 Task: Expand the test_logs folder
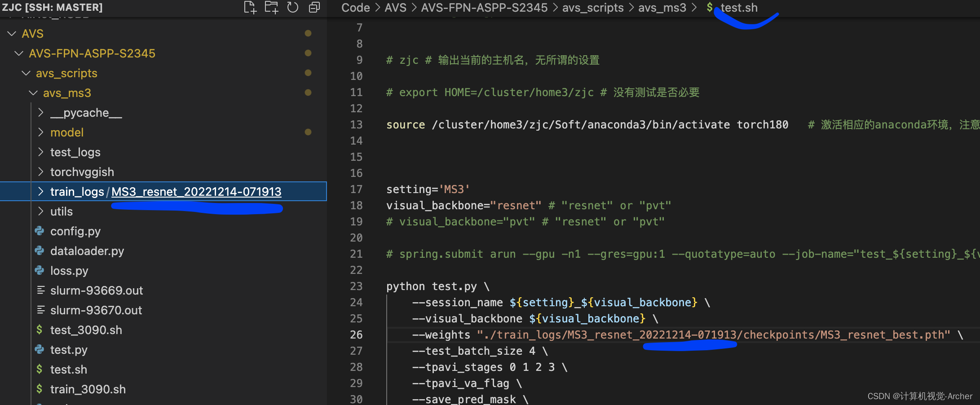pyautogui.click(x=41, y=152)
